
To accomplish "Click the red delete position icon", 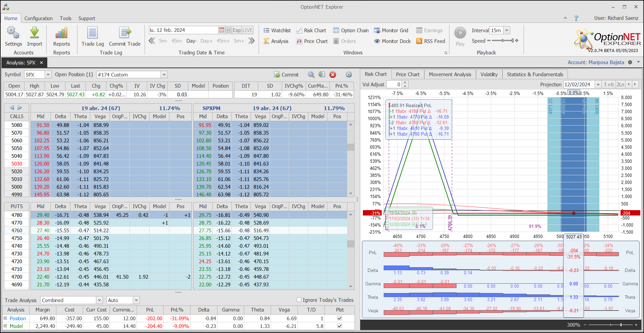I will coord(333,75).
